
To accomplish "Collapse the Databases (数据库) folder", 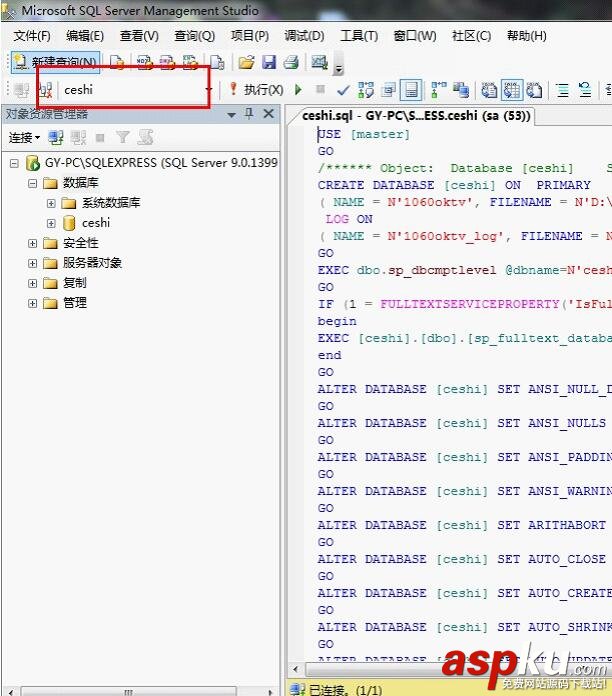I will coord(32,183).
